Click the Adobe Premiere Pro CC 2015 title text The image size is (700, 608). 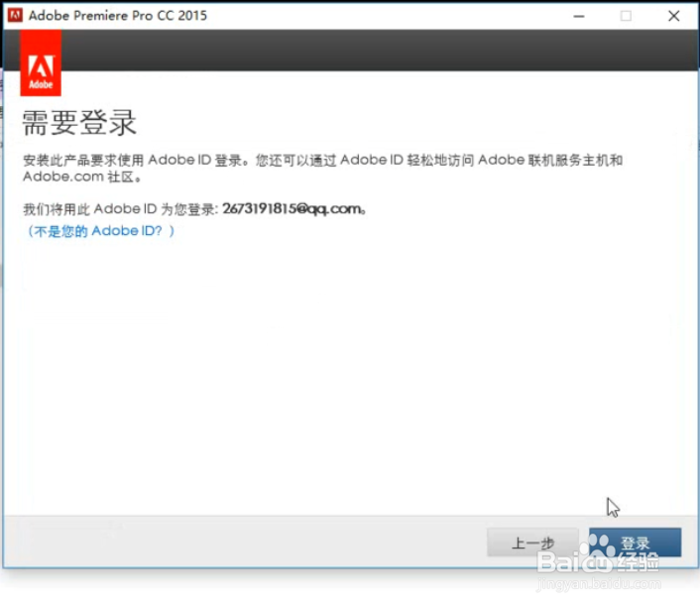[x=118, y=16]
